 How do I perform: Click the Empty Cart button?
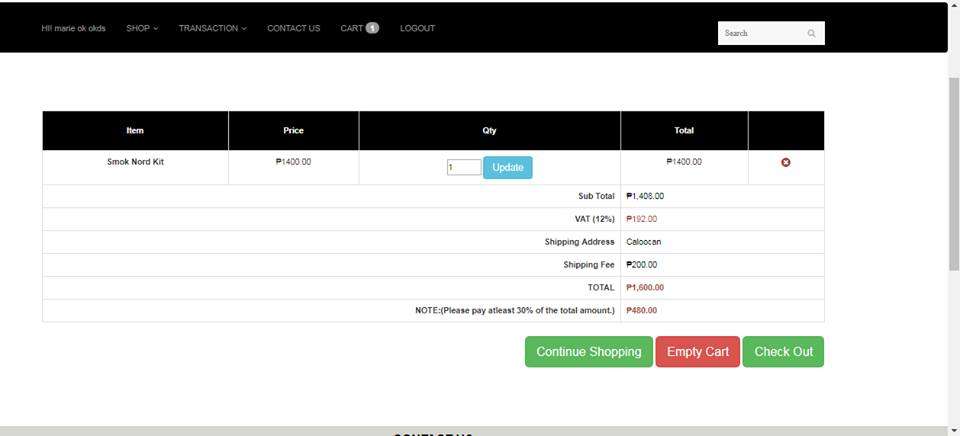click(698, 351)
